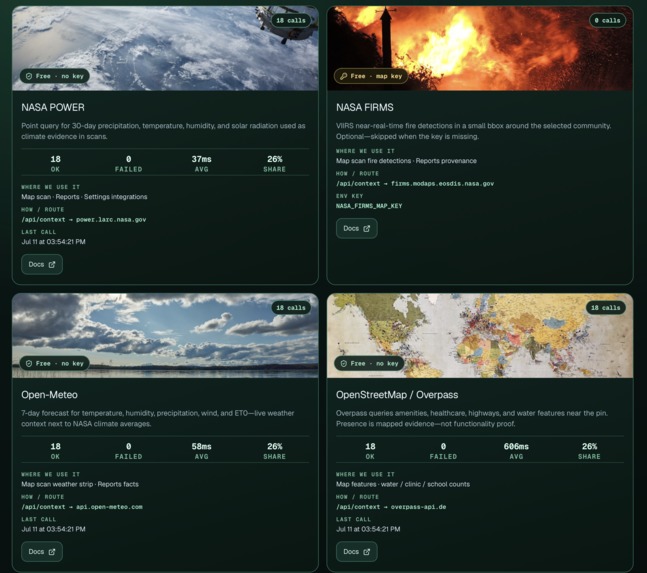Image resolution: width=647 pixels, height=573 pixels.
Task: Click the 0 calls badge on NASA FIRMS
Action: (x=607, y=20)
